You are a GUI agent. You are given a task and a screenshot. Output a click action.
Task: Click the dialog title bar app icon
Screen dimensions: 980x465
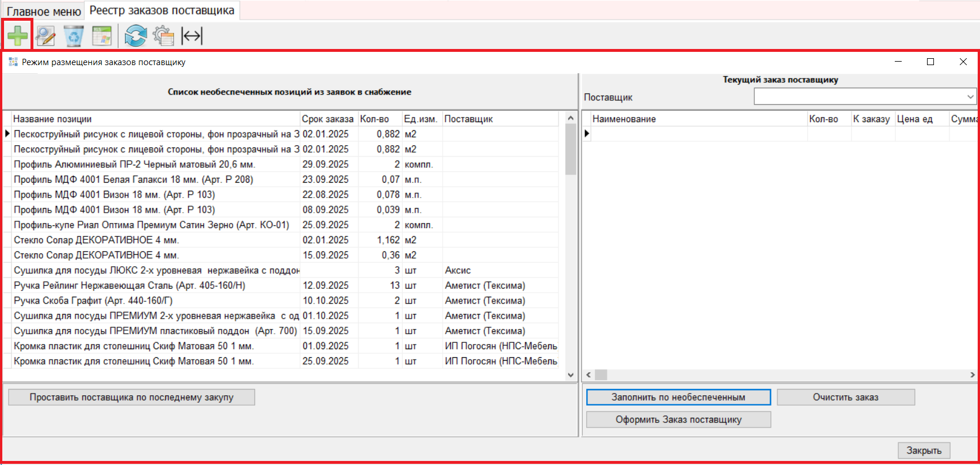(x=13, y=62)
